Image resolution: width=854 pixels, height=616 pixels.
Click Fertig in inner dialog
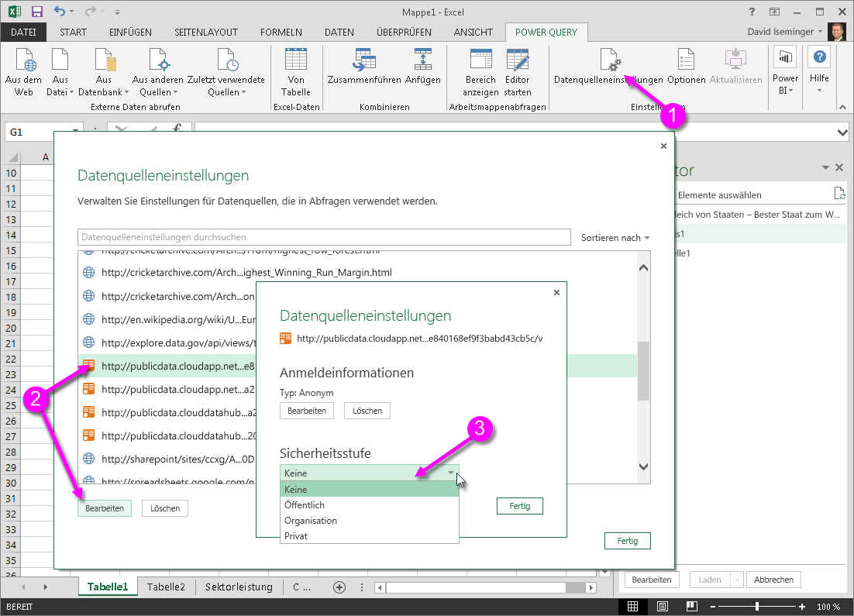point(519,506)
